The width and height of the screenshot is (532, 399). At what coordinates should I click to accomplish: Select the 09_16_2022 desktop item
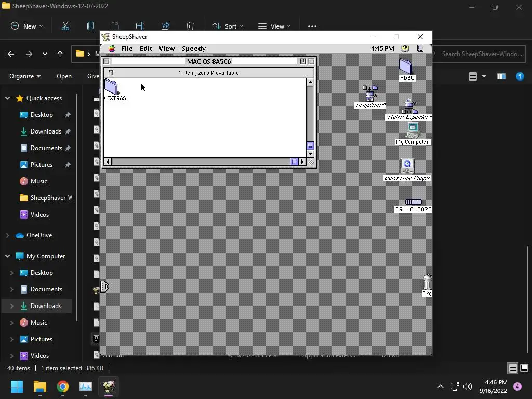pyautogui.click(x=413, y=202)
